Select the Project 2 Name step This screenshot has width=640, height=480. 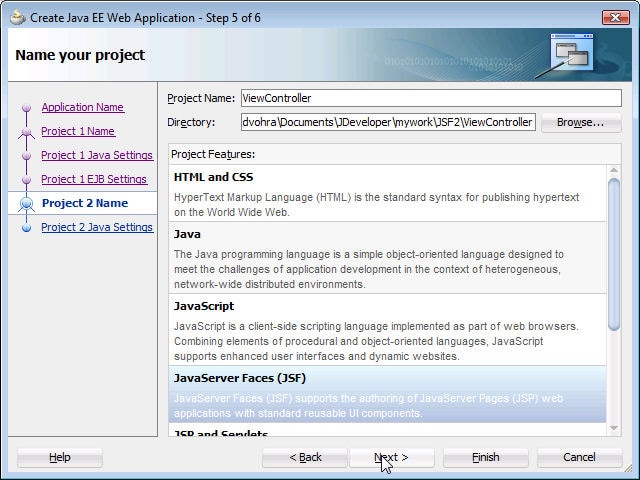tap(85, 203)
